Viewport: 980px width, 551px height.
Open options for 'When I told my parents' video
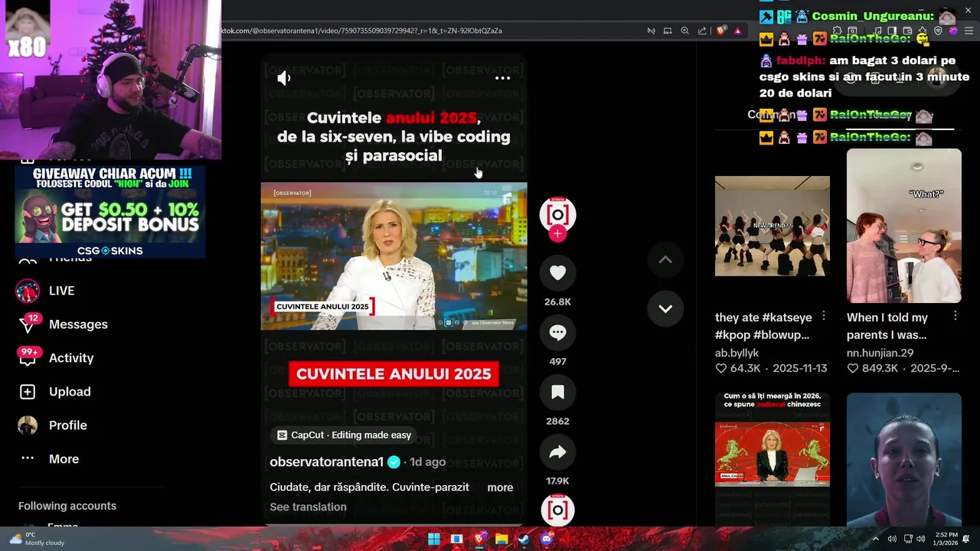click(955, 316)
